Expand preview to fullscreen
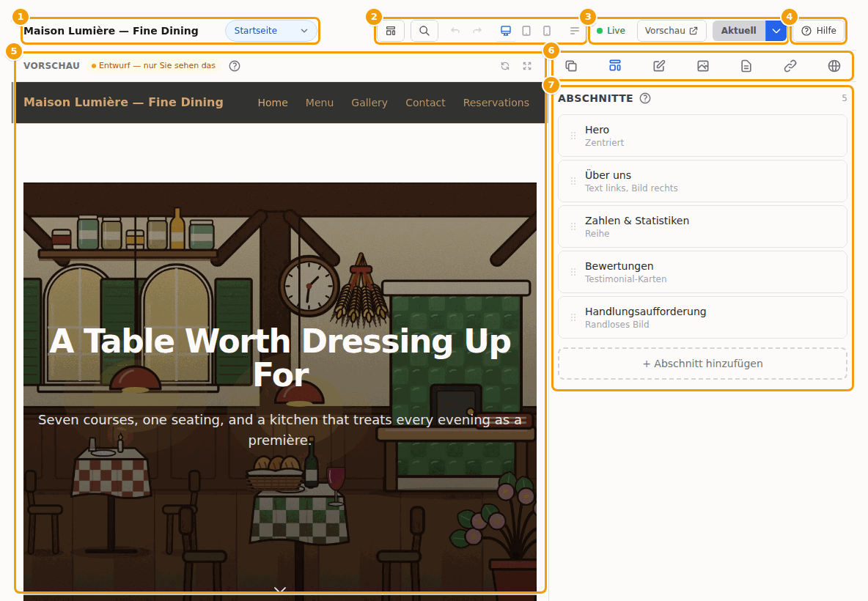This screenshot has width=868, height=601. [527, 66]
